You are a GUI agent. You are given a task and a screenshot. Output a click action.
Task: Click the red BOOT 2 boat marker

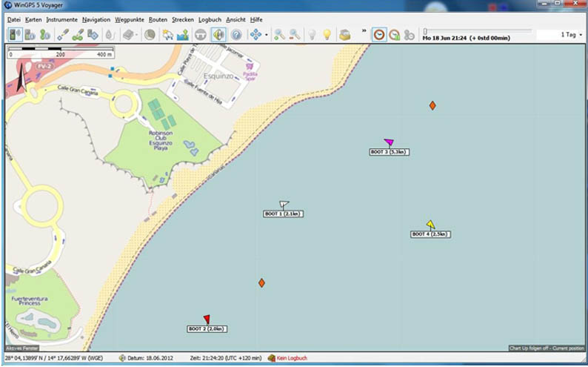click(x=207, y=320)
